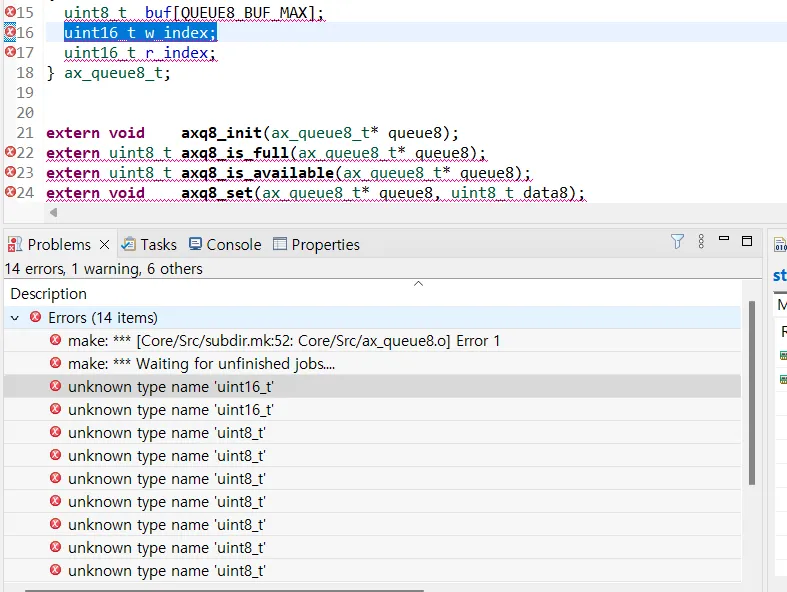787x592 pixels.
Task: Click the sort arrow above the Description column
Action: 418,284
